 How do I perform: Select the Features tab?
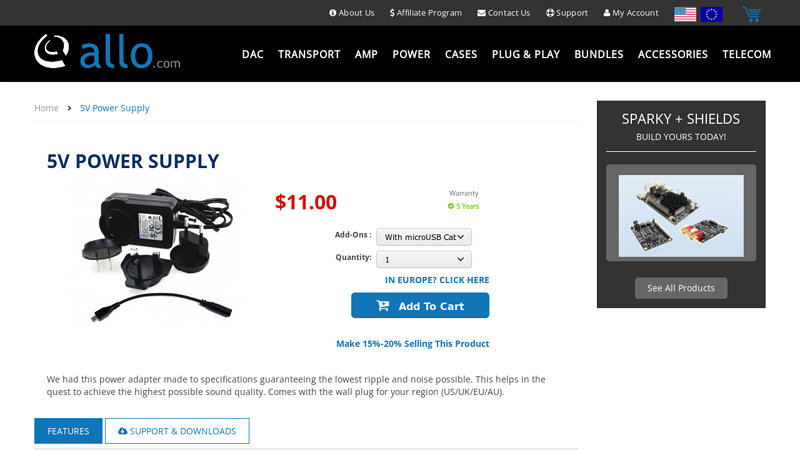point(68,431)
